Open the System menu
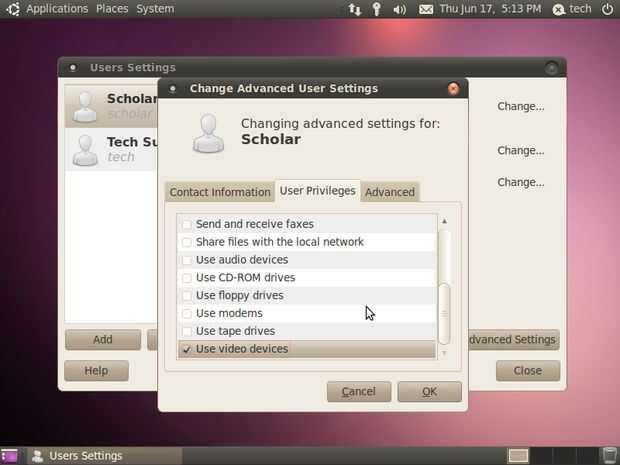The height and width of the screenshot is (465, 620). (155, 9)
